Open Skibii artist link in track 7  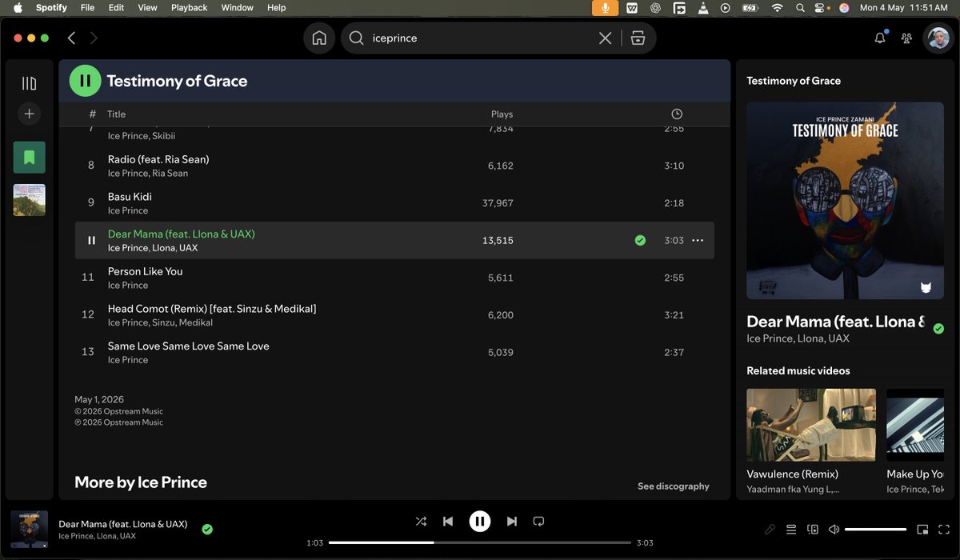[x=164, y=136]
